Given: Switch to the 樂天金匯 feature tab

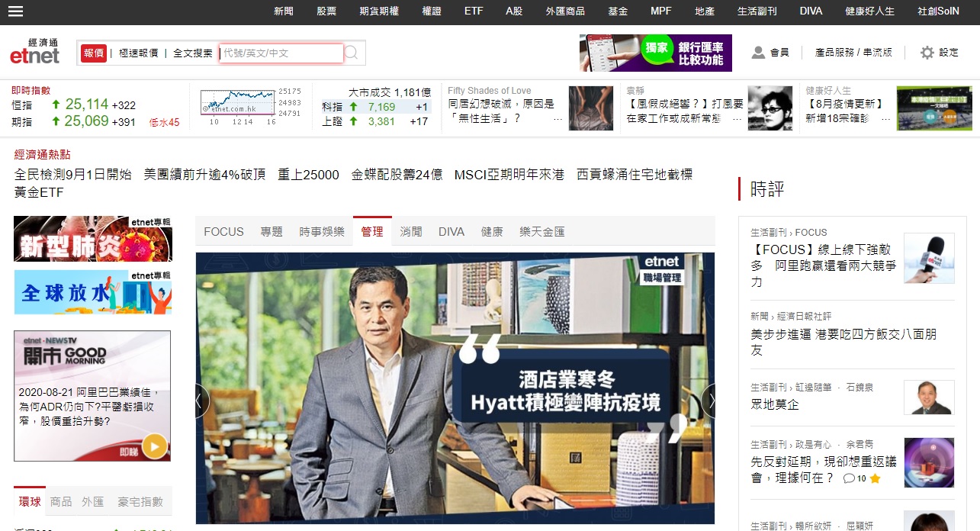Looking at the screenshot, I should (x=542, y=231).
